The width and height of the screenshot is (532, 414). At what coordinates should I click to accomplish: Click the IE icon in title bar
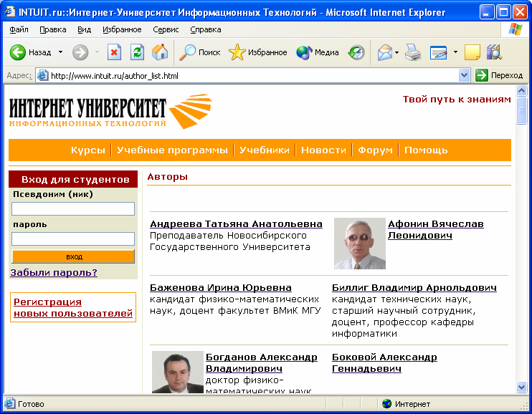(x=10, y=12)
